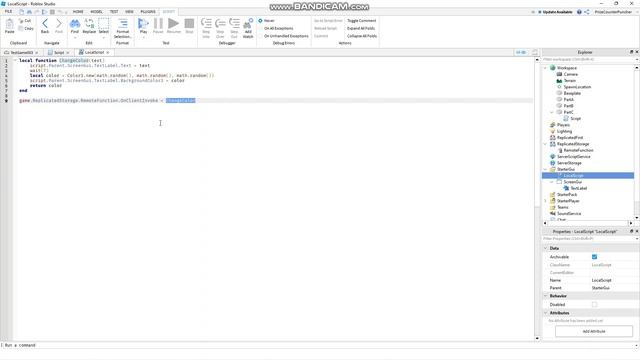640x360 pixels.
Task: Collapse the ReplicatedStorage tree node
Action: pos(545,144)
